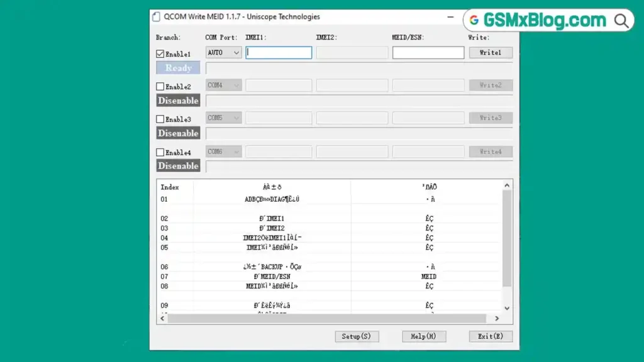Focus the IMEI1 input field in row 1

click(279, 53)
